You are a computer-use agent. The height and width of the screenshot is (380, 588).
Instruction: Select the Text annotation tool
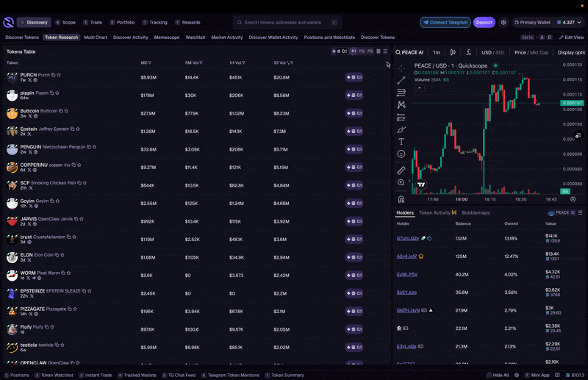(x=401, y=142)
